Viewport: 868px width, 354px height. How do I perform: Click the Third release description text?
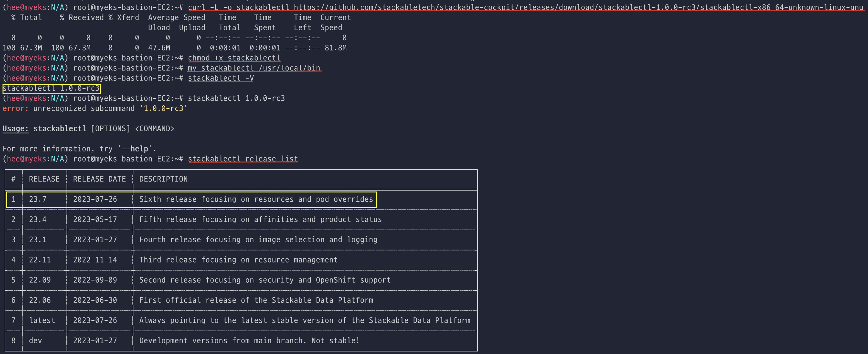point(238,260)
